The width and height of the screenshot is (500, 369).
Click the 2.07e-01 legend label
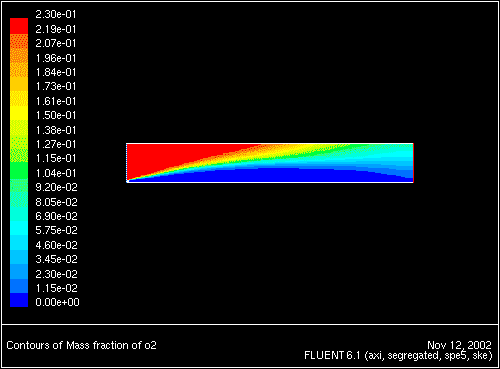(56, 43)
